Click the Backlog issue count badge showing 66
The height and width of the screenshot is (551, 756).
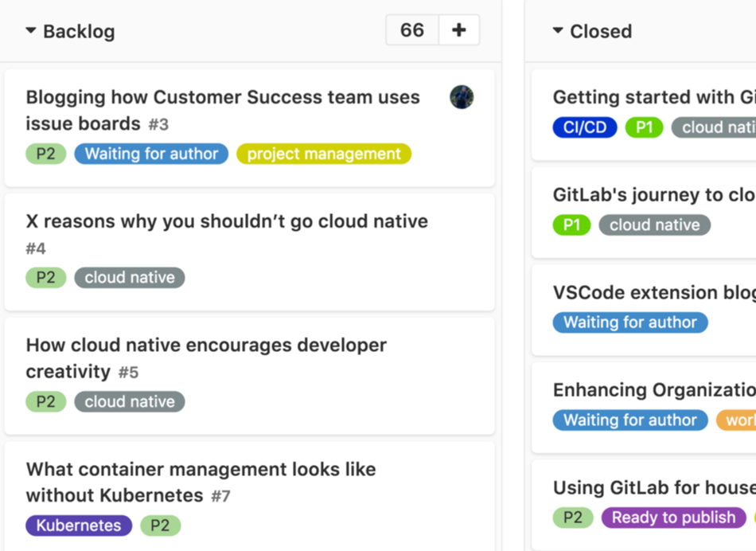pyautogui.click(x=411, y=29)
